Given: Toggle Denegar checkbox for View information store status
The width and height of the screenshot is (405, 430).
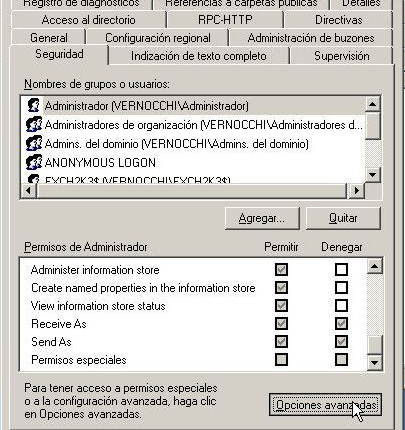Looking at the screenshot, I should pos(341,305).
